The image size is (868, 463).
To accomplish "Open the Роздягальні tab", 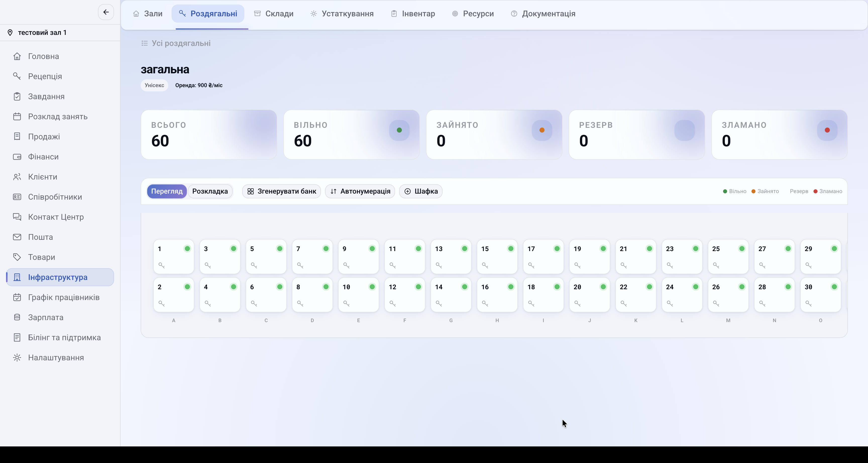I will click(208, 14).
